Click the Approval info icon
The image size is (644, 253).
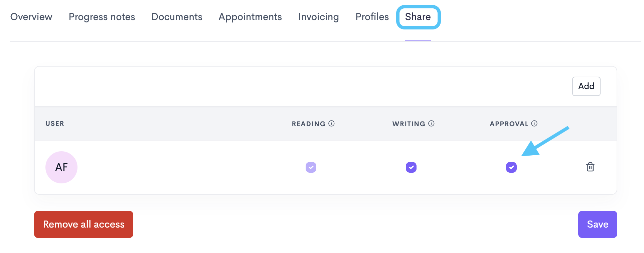[x=534, y=123]
